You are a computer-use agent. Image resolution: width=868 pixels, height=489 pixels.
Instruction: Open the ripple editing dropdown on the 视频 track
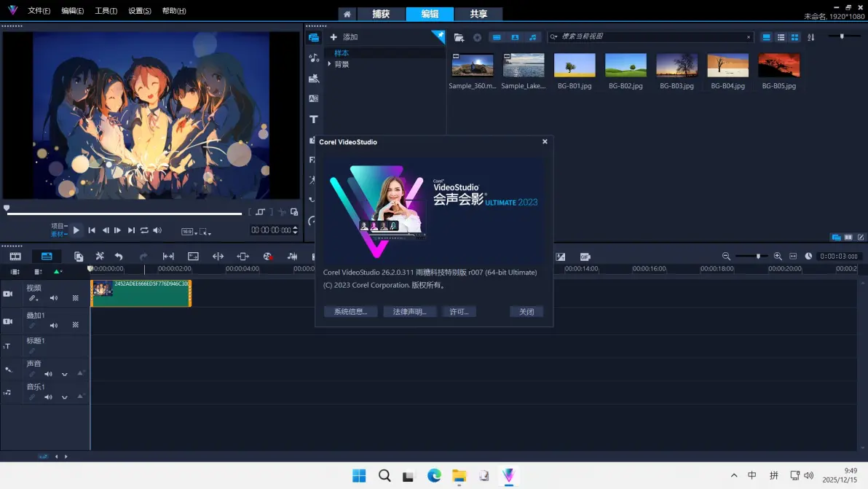point(33,298)
